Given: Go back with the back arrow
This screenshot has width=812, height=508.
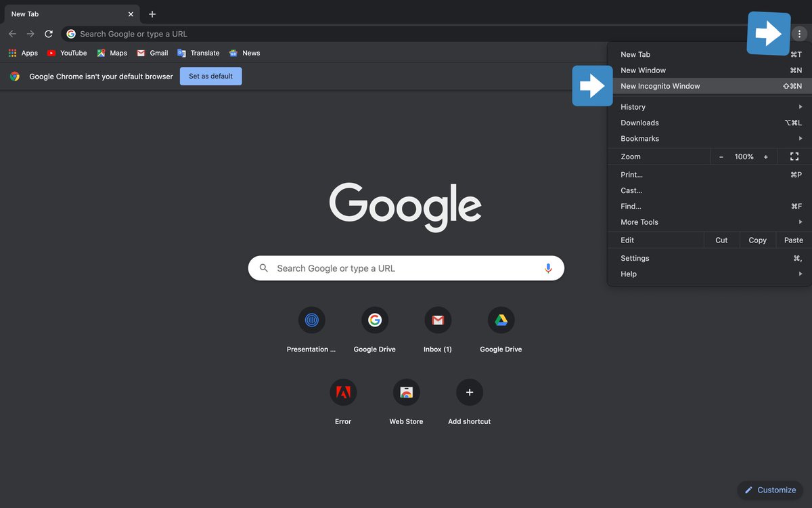Looking at the screenshot, I should (x=12, y=34).
